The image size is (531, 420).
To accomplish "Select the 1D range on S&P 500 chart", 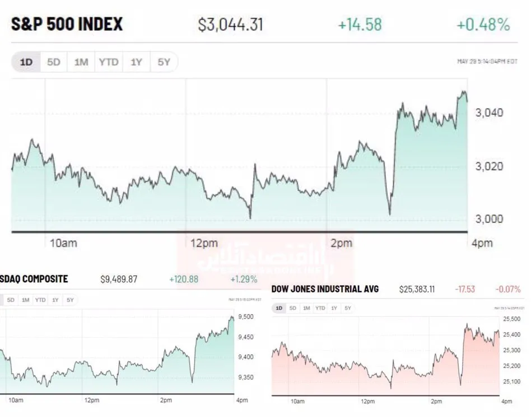I will (26, 62).
